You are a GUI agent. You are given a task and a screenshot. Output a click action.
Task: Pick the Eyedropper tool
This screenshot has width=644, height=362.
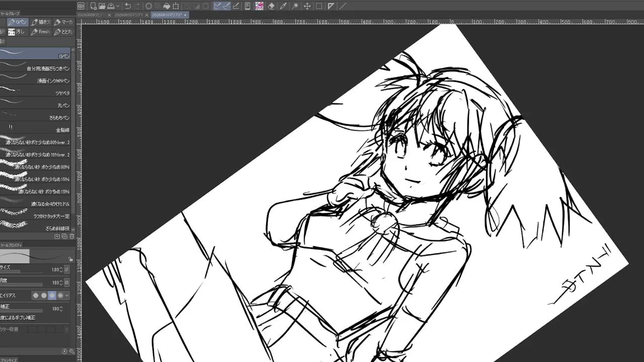pos(283,6)
